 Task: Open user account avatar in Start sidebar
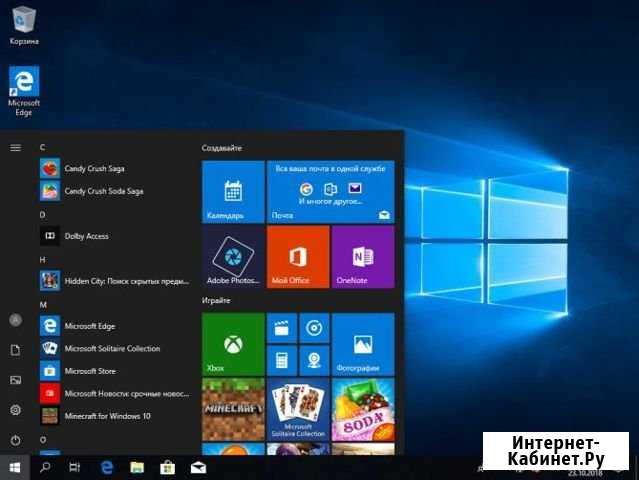[x=15, y=320]
